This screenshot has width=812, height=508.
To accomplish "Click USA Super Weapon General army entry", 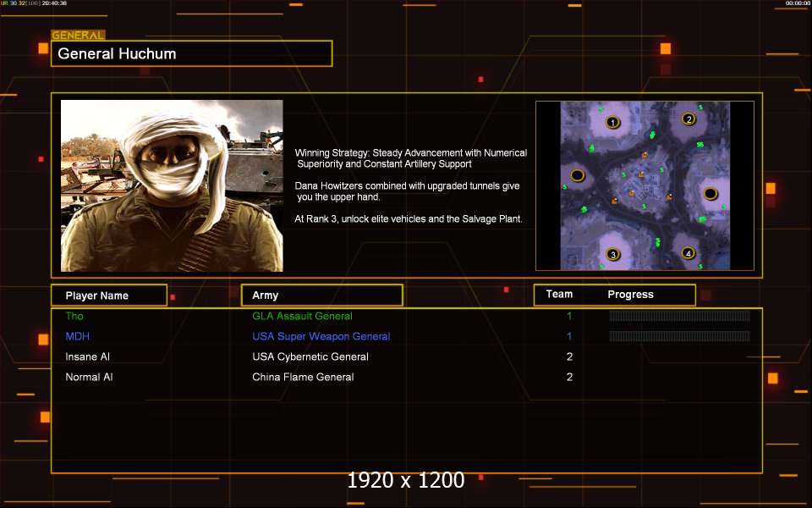I will click(321, 336).
